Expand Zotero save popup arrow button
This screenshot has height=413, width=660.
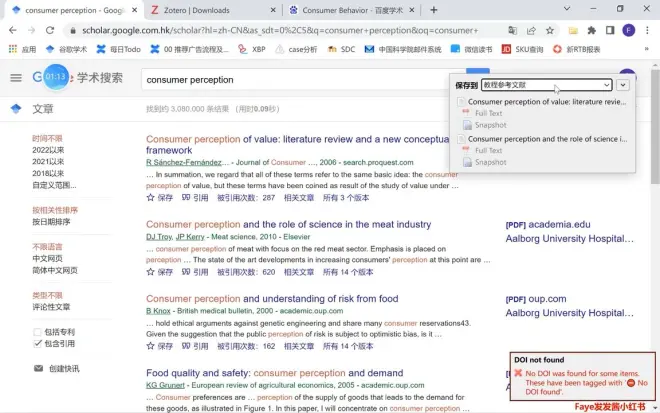tap(623, 85)
